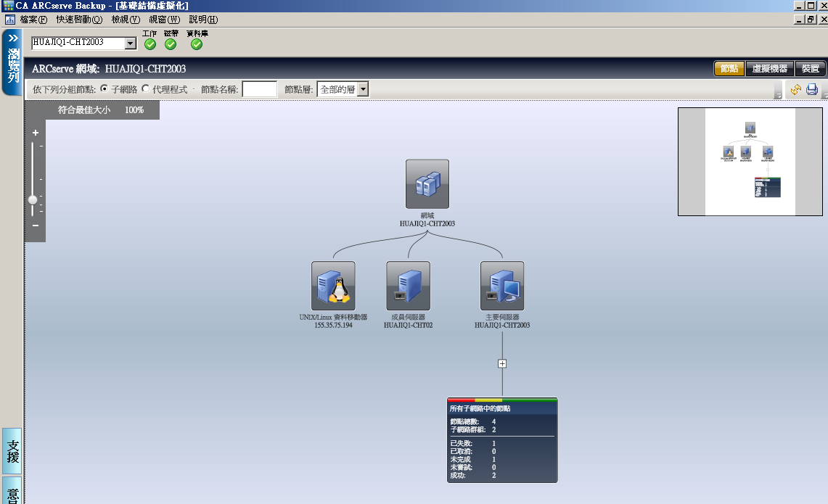Click the print icon in the toolbar

click(812, 90)
